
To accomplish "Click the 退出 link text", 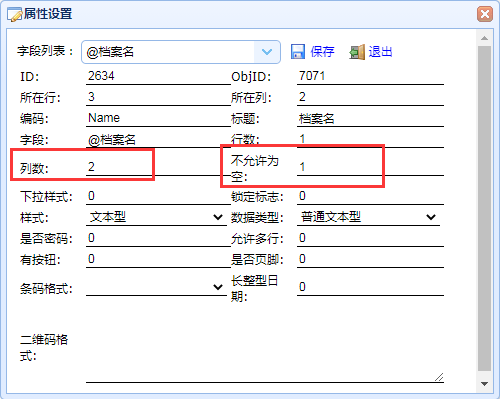I will pyautogui.click(x=380, y=52).
